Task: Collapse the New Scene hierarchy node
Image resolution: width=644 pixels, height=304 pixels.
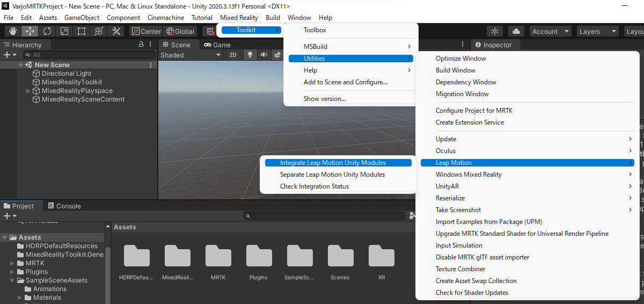Action: coord(20,64)
